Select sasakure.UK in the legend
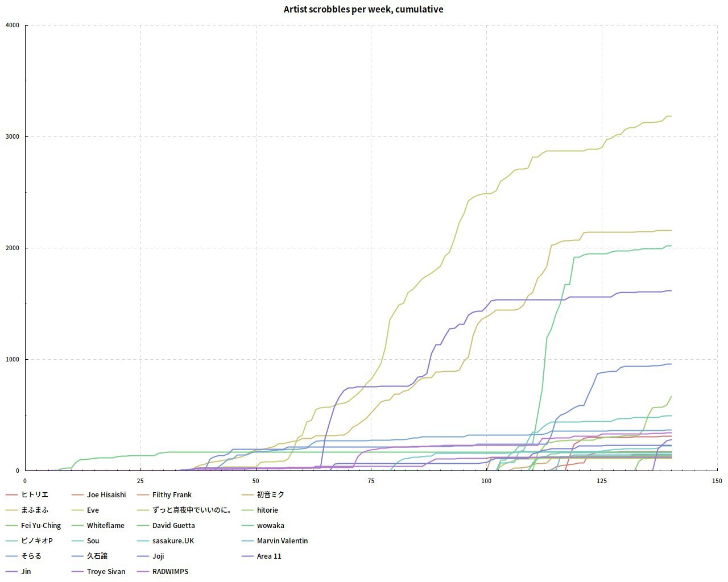 (173, 541)
